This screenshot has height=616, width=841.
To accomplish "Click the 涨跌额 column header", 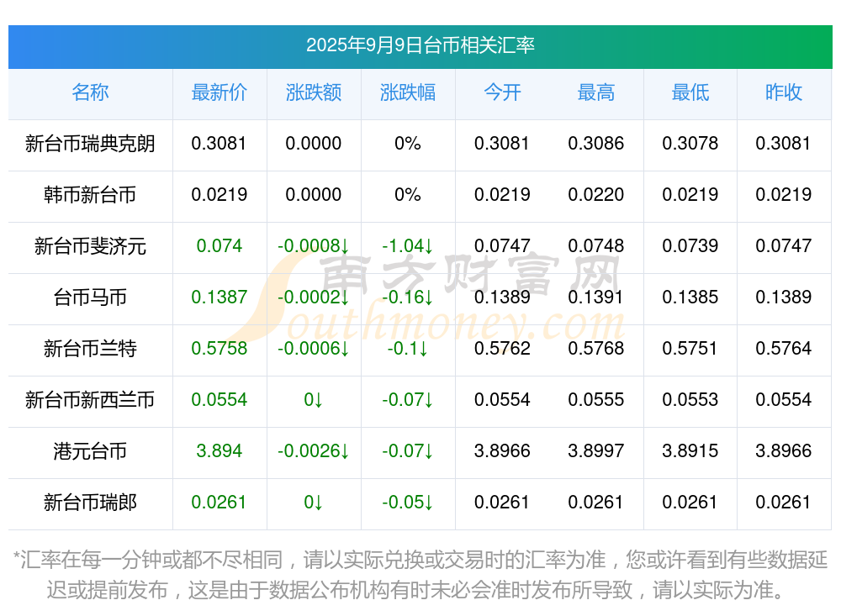I will tap(313, 92).
